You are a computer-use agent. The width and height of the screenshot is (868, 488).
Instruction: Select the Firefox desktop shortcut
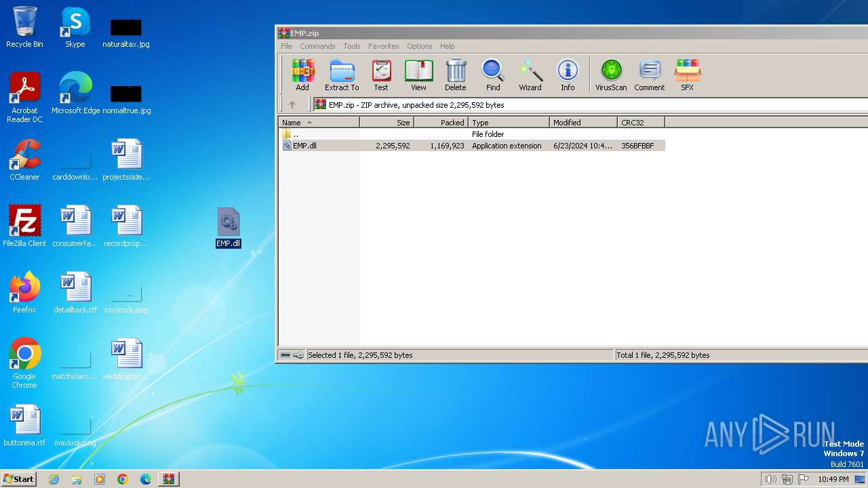click(x=24, y=293)
